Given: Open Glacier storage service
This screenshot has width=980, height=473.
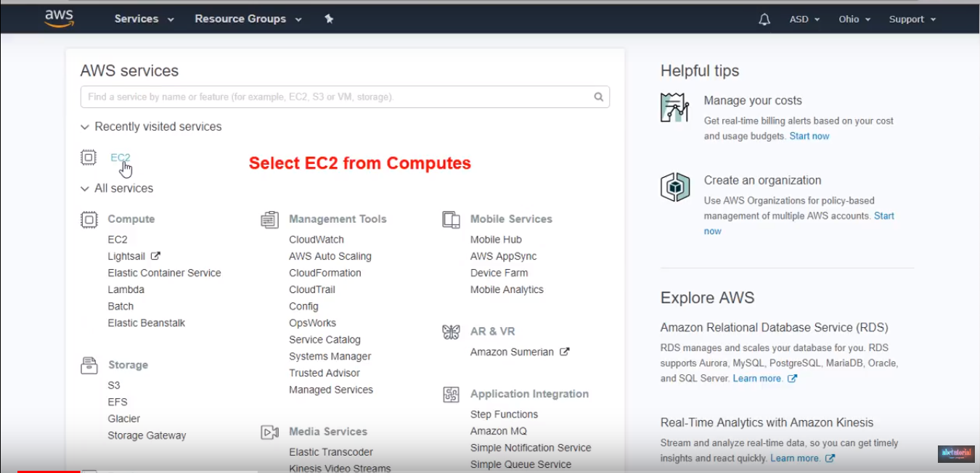Looking at the screenshot, I should (x=124, y=419).
